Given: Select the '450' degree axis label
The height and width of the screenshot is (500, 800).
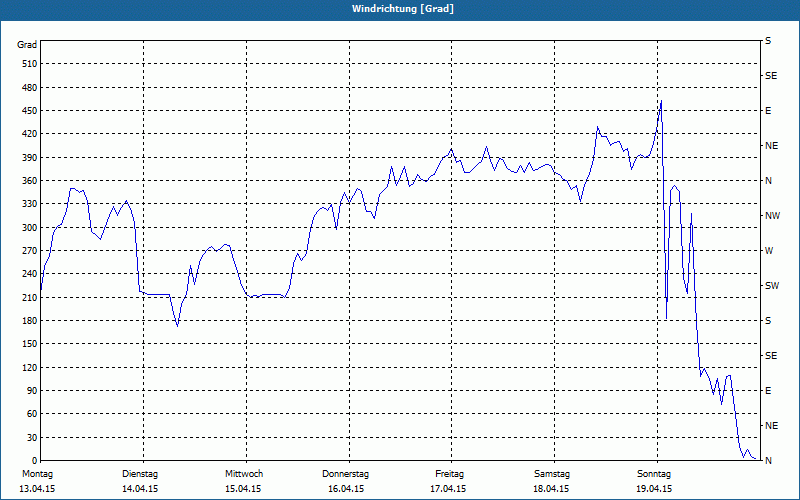Looking at the screenshot, I should [x=30, y=111].
